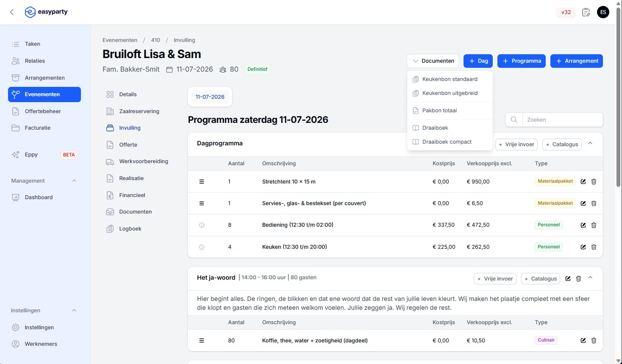Screen dimensions: 622x364
Task: Add a new day with Dag button
Action: point(478,61)
